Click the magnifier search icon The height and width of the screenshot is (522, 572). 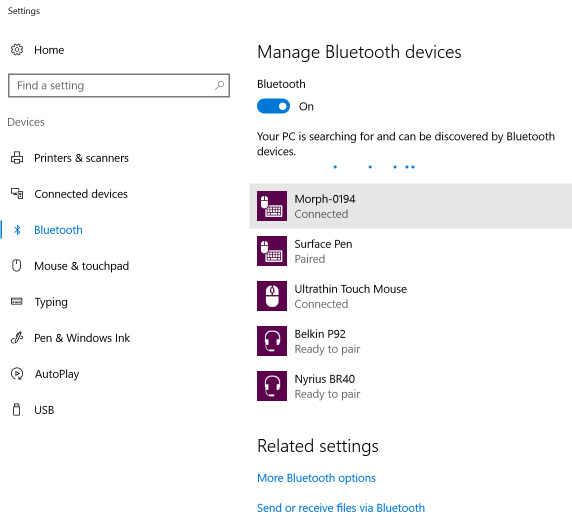[x=219, y=85]
